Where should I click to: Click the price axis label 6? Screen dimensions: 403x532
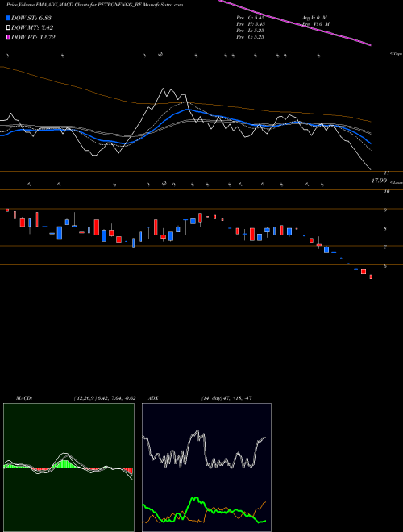click(385, 266)
